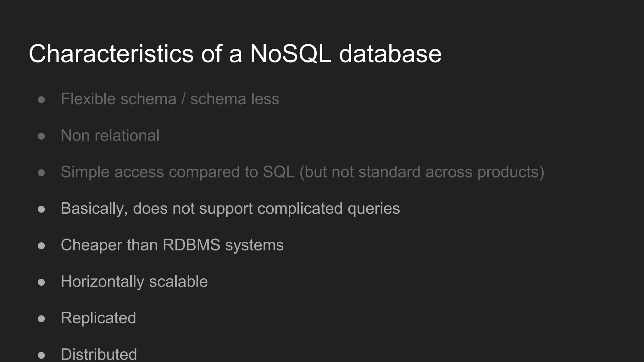
Task: Click the slide title about NoSQL characteristics
Action: 235,54
